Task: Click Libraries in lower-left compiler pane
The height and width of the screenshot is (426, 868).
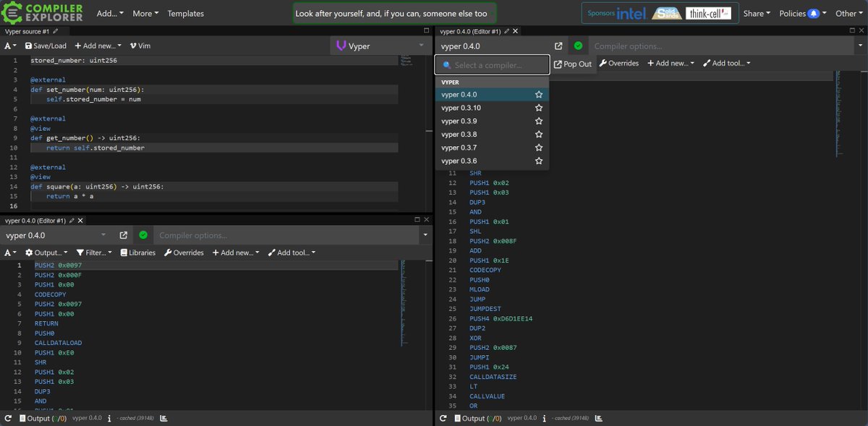Action: pos(138,252)
